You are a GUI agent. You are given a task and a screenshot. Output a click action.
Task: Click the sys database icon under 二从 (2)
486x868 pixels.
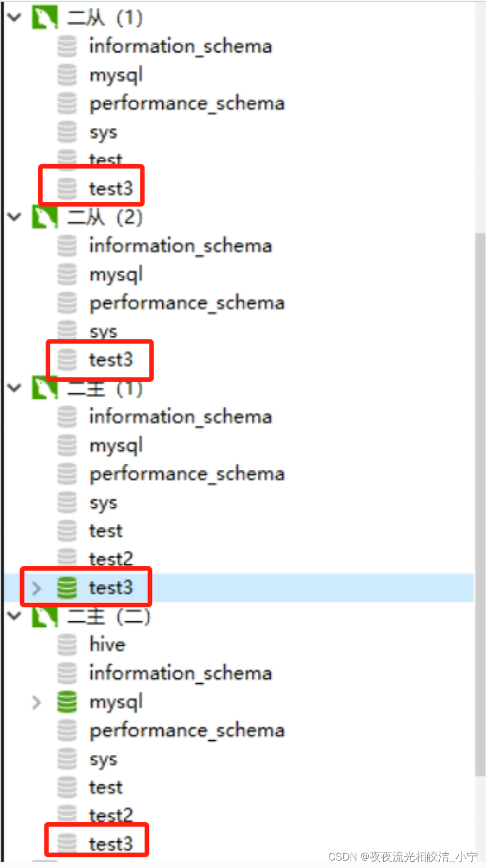tap(67, 330)
